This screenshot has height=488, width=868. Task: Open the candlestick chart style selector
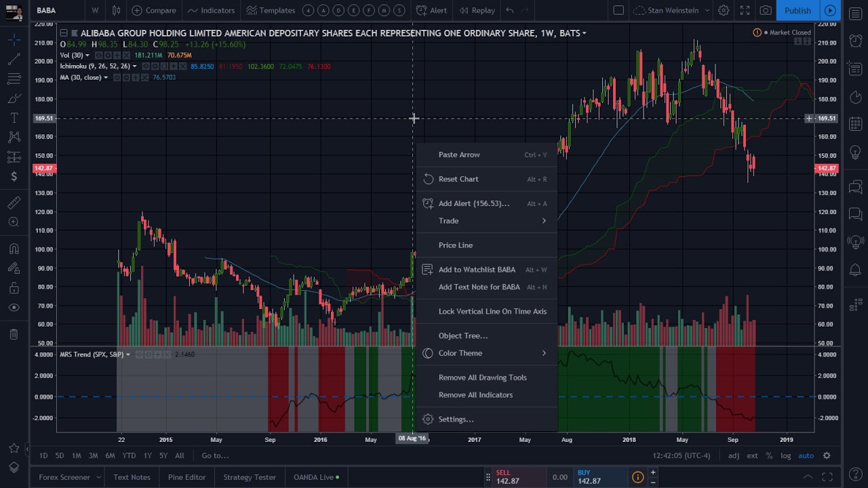[x=117, y=10]
